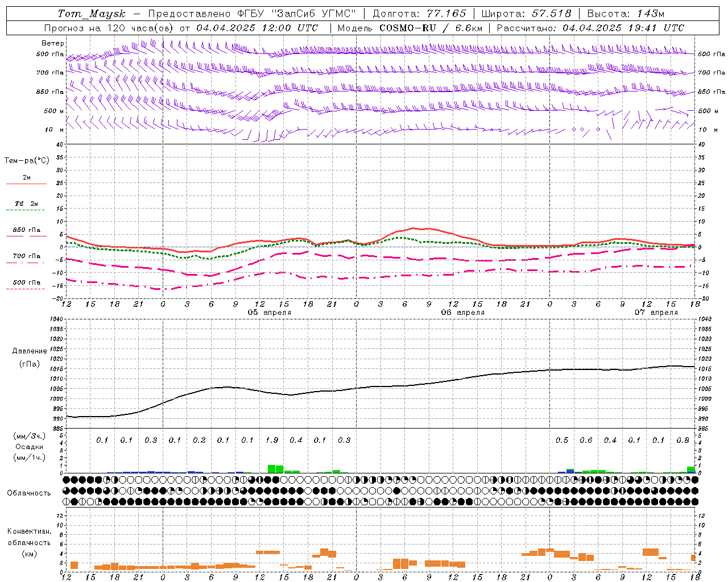Click the 06 апреля date label
728x582 pixels.
463,313
